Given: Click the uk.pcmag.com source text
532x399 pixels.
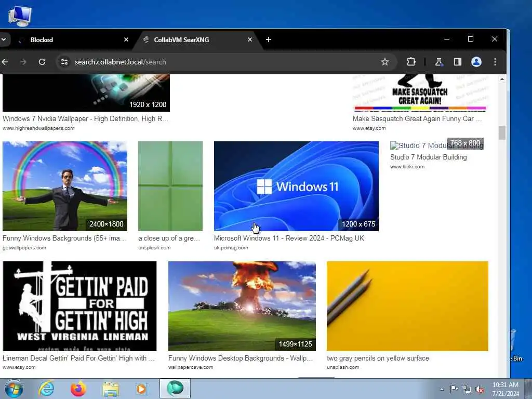Looking at the screenshot, I should (x=231, y=248).
